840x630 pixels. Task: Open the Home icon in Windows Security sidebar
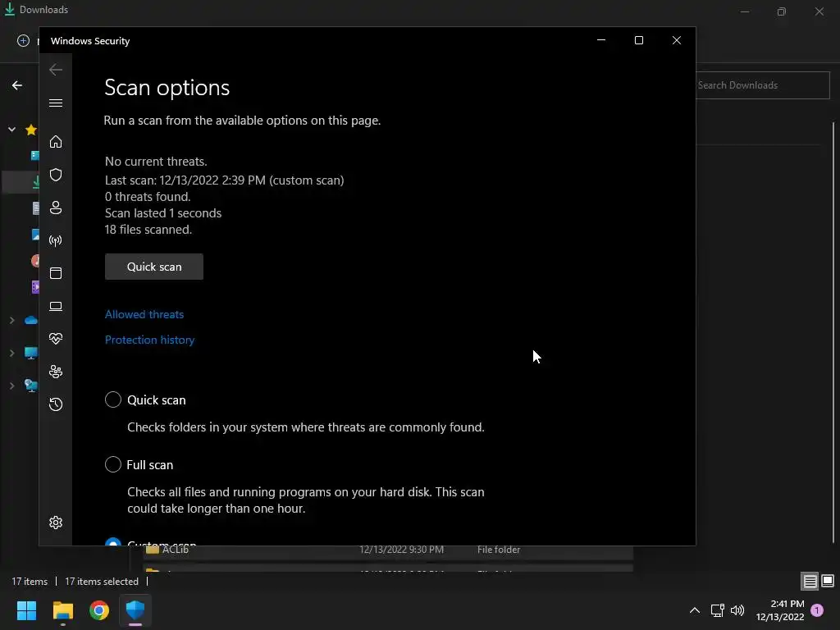click(x=56, y=142)
